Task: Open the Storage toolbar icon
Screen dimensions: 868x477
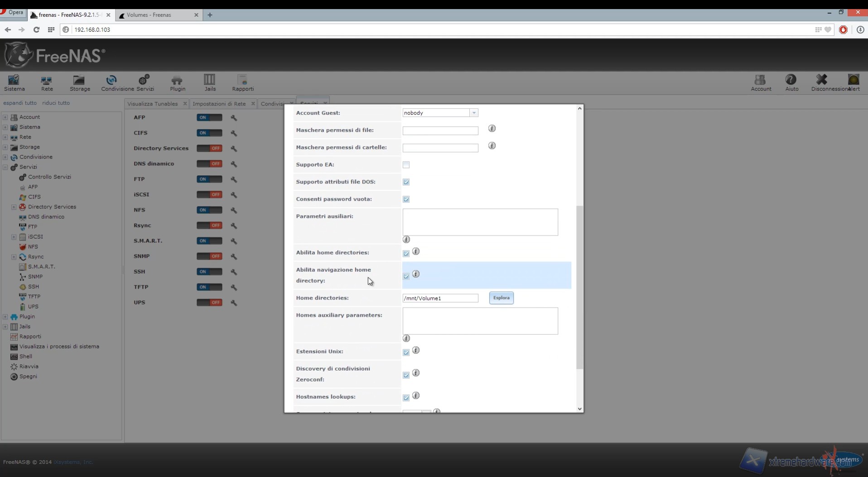Action: point(79,83)
